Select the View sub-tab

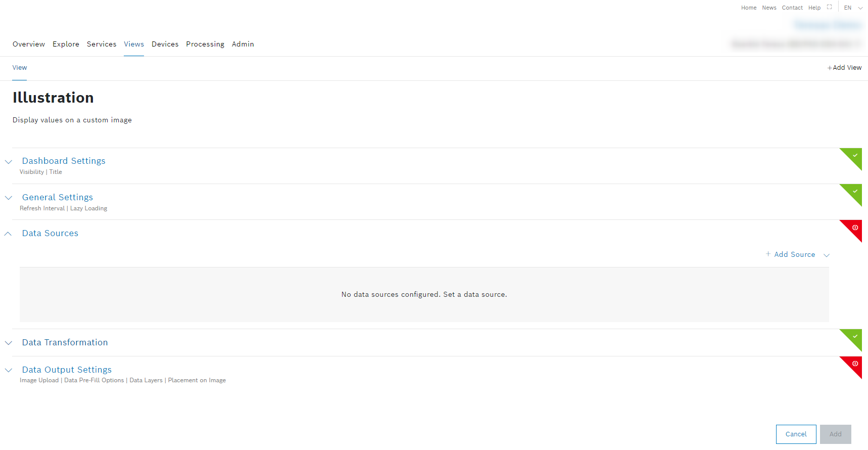[x=20, y=68]
